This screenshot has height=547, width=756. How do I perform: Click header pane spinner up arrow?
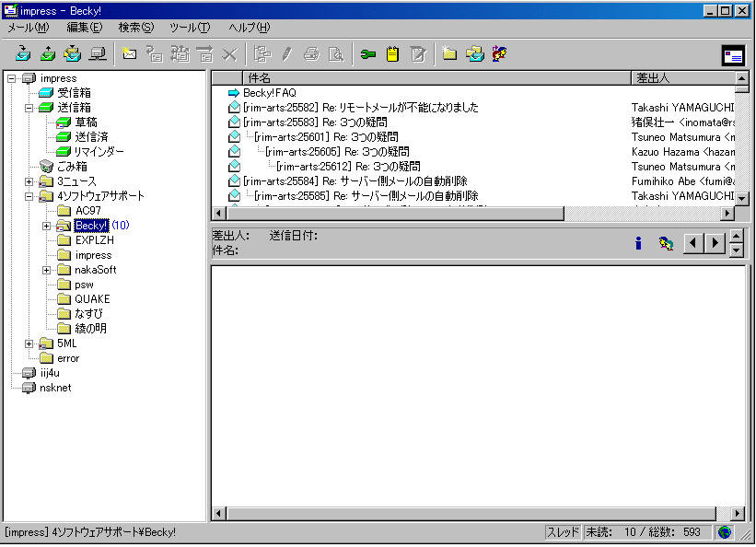coord(737,237)
